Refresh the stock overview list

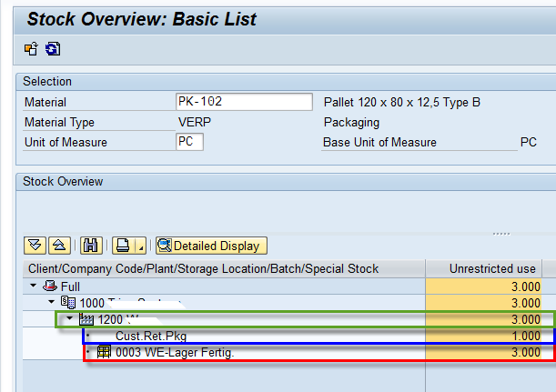click(x=52, y=48)
